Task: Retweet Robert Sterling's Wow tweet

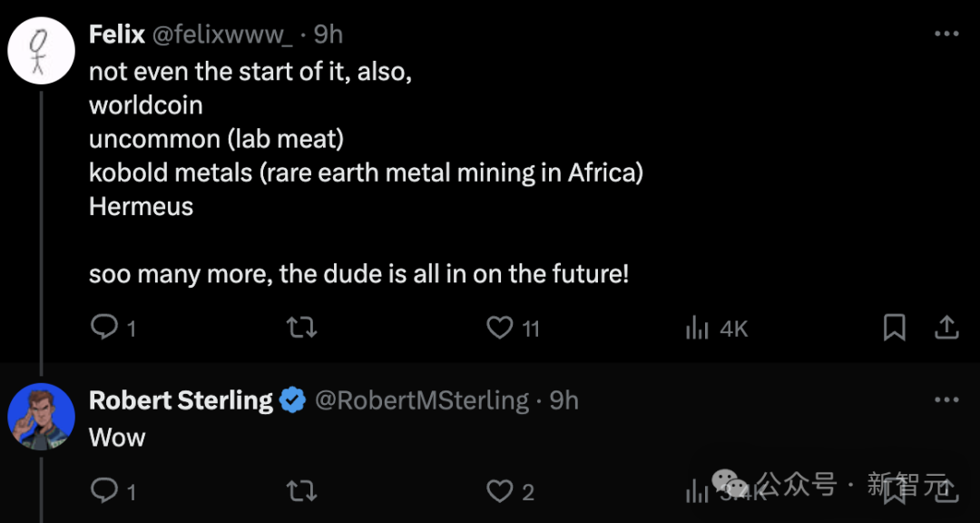Action: coord(301,491)
